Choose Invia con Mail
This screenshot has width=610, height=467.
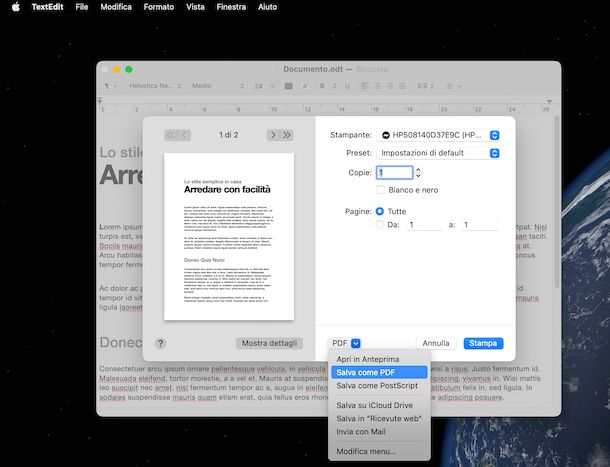click(x=379, y=432)
